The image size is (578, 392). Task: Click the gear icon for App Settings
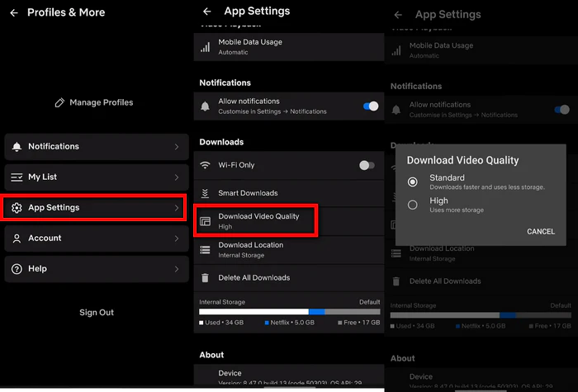[17, 208]
